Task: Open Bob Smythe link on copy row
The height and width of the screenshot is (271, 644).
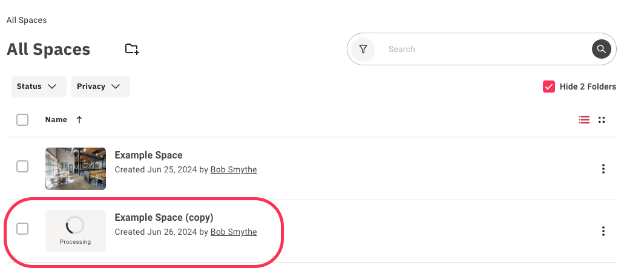Action: pos(234,232)
